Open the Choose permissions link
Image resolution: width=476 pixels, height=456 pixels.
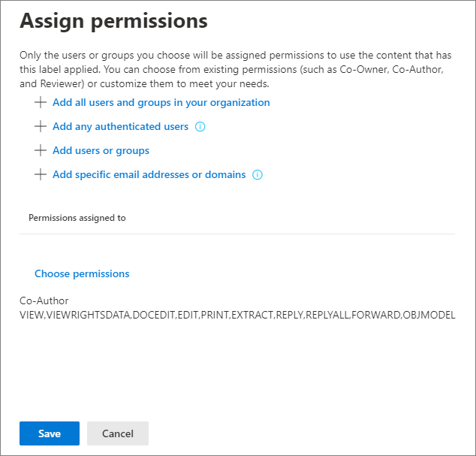click(82, 273)
